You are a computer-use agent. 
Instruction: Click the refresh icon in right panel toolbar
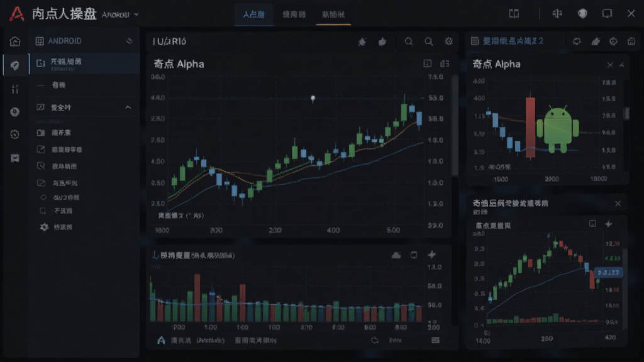(577, 41)
